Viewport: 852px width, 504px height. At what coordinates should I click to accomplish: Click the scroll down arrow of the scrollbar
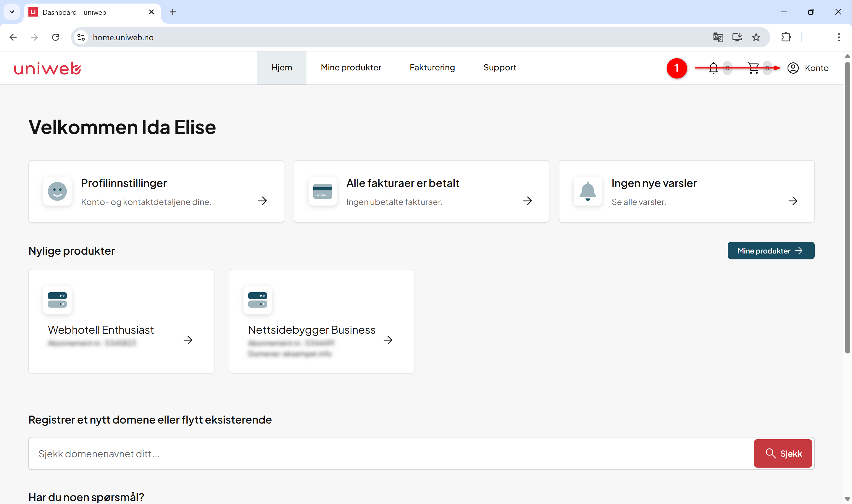pyautogui.click(x=848, y=499)
